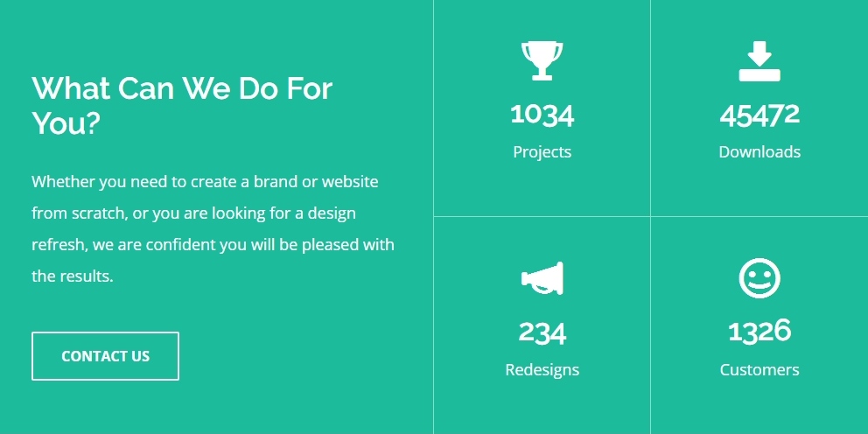The height and width of the screenshot is (434, 868).
Task: Click the smiley face icon above Customers
Action: click(x=759, y=278)
